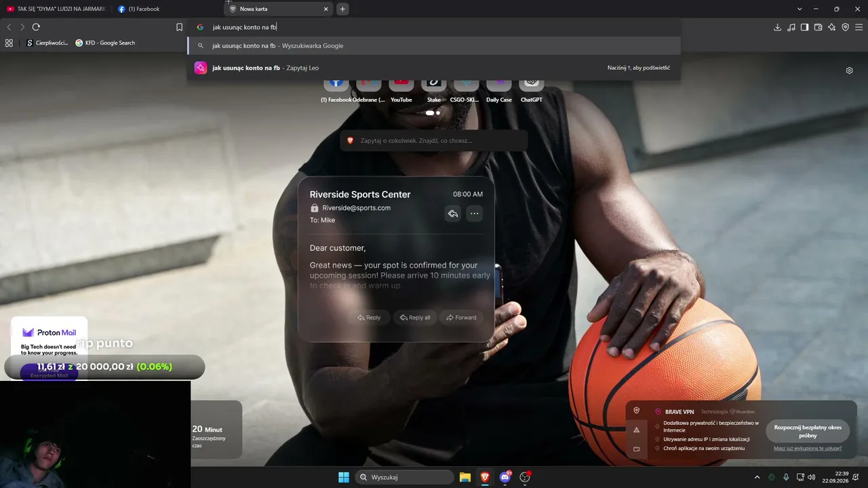Switch to the YouTube "TAK SIĘ DYMA" tab
The width and height of the screenshot is (868, 488).
(x=56, y=9)
